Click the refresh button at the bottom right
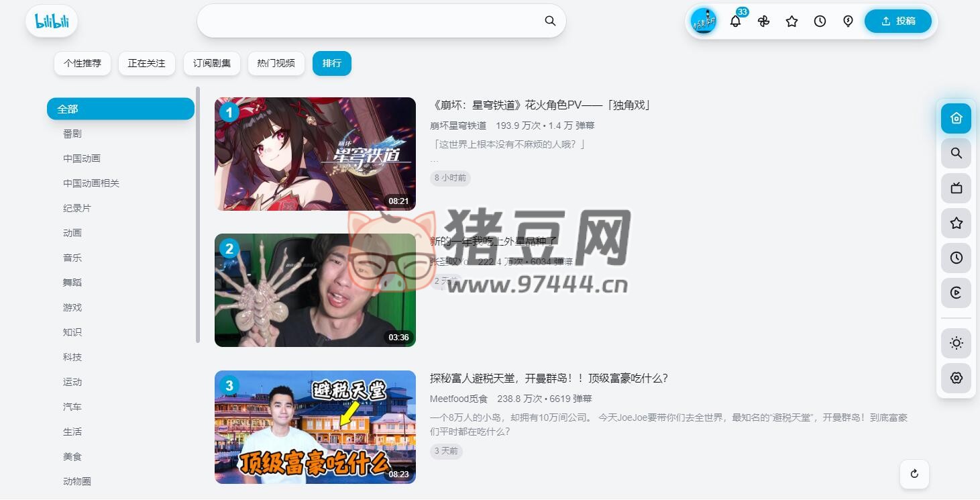This screenshot has height=500, width=980. [914, 474]
